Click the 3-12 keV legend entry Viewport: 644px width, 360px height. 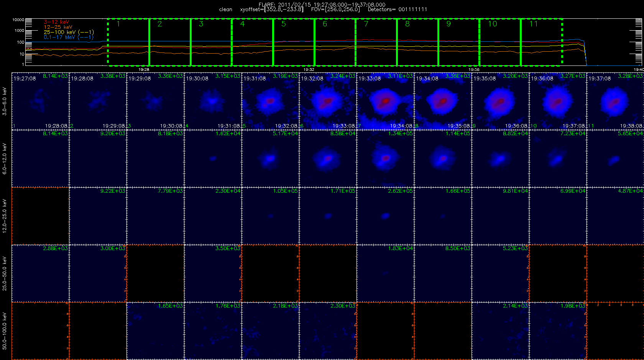tap(56, 22)
